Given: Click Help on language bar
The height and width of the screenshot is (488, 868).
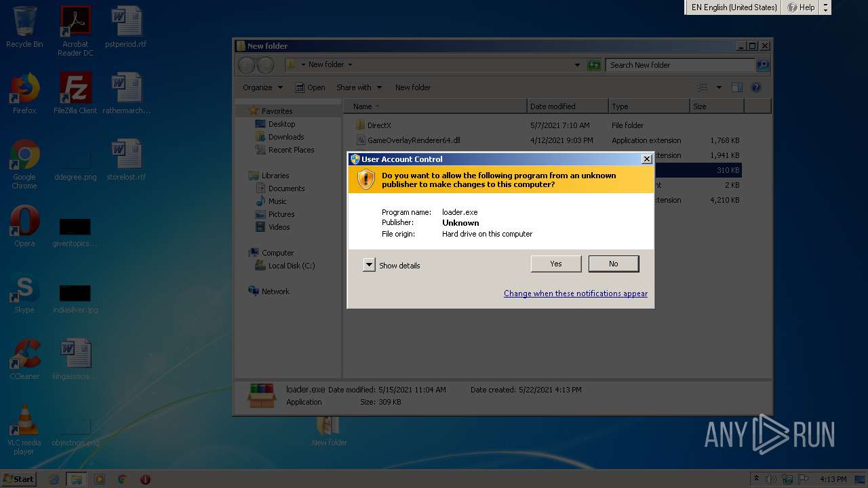Looking at the screenshot, I should pos(801,7).
